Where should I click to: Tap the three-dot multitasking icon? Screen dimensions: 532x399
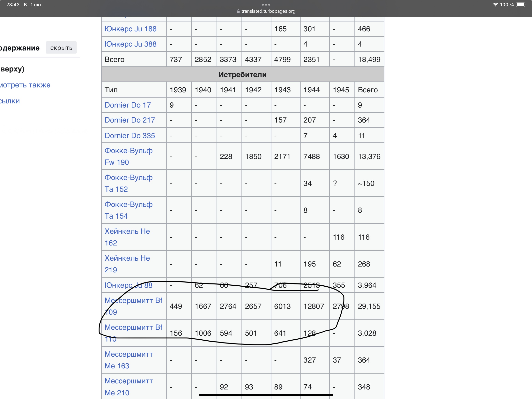tap(266, 4)
